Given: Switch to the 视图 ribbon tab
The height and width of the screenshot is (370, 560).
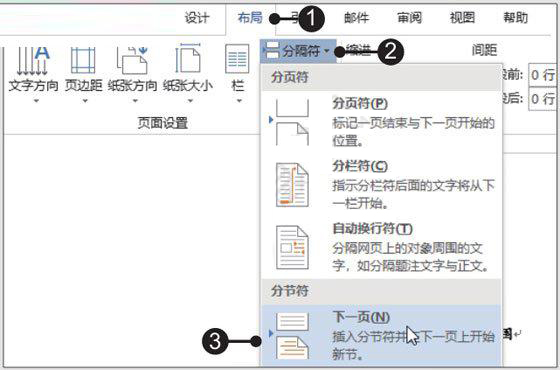Looking at the screenshot, I should (462, 18).
